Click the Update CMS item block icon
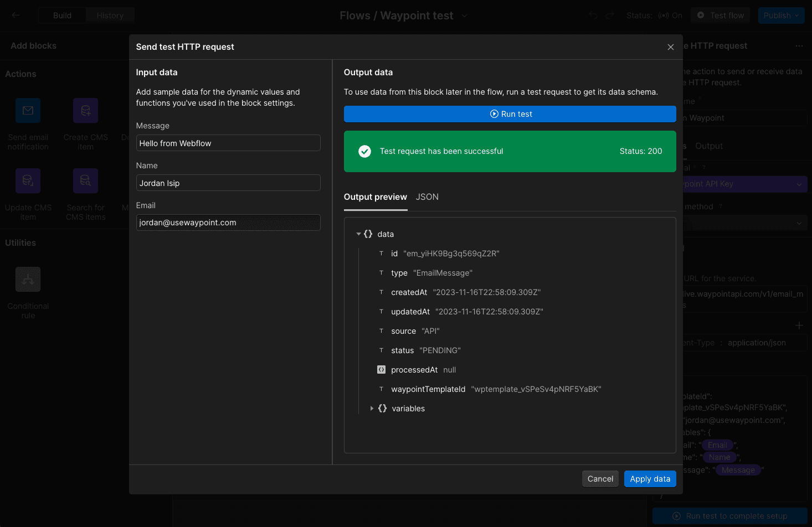This screenshot has height=527, width=812. (x=28, y=181)
